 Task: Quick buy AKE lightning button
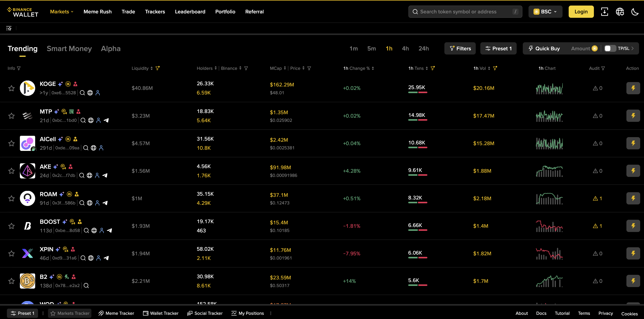tap(633, 171)
